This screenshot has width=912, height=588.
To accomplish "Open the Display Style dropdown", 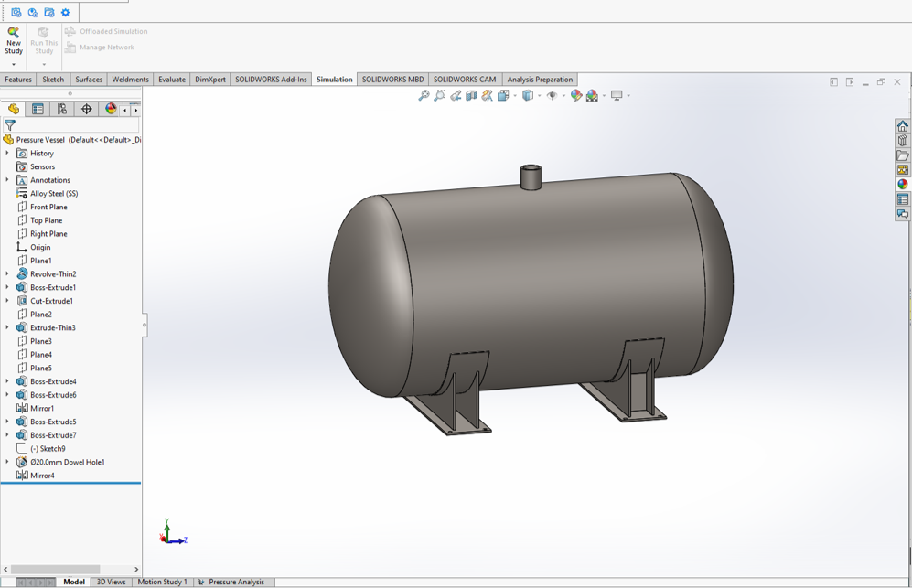I will tap(527, 96).
